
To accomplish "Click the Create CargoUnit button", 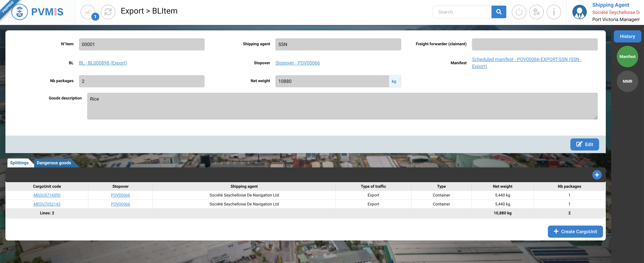I will point(575,232).
